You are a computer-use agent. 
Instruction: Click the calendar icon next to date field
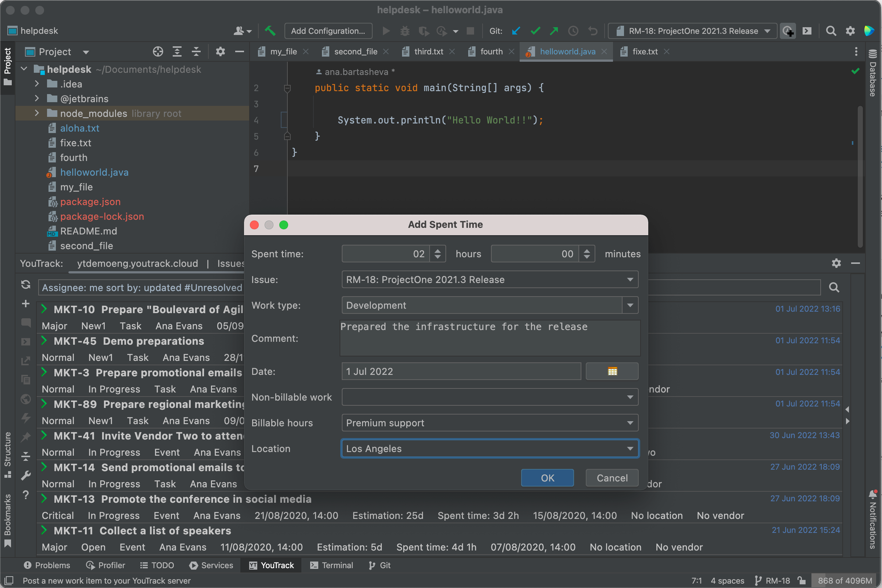coord(612,372)
